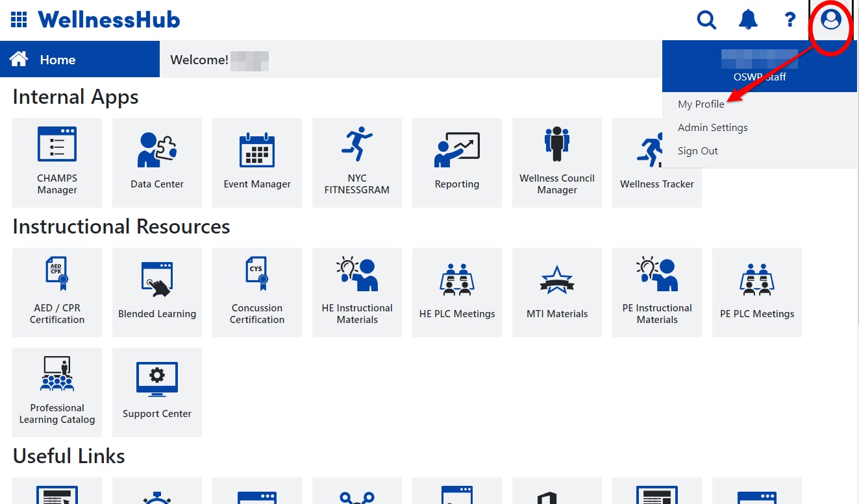The width and height of the screenshot is (859, 504).
Task: Open Wellness Council Manager tile
Action: click(x=557, y=163)
